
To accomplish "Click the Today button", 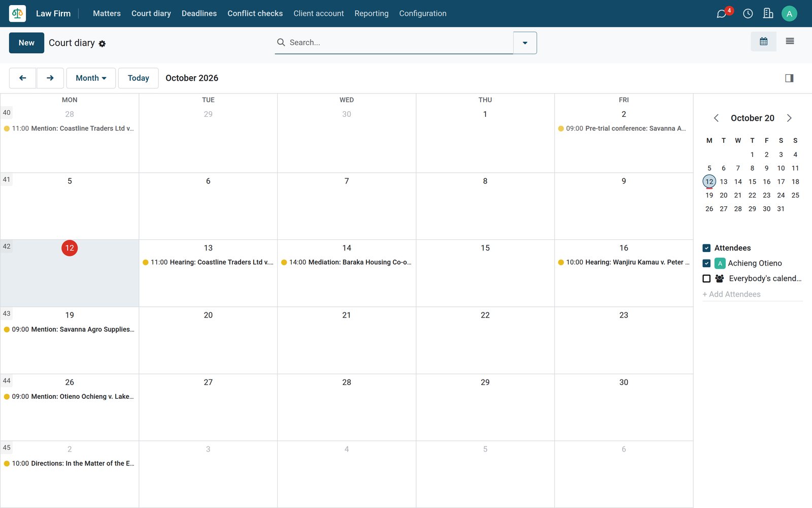I will click(x=139, y=78).
